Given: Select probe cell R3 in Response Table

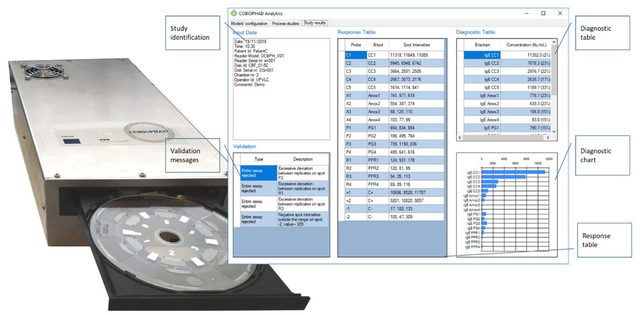Looking at the screenshot, I should coord(356,176).
